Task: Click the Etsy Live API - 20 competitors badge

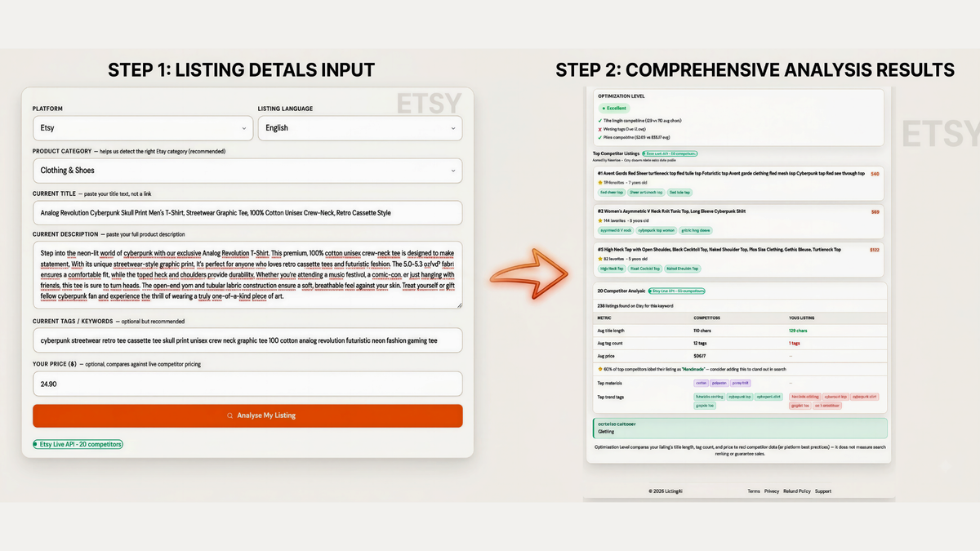Action: [78, 444]
